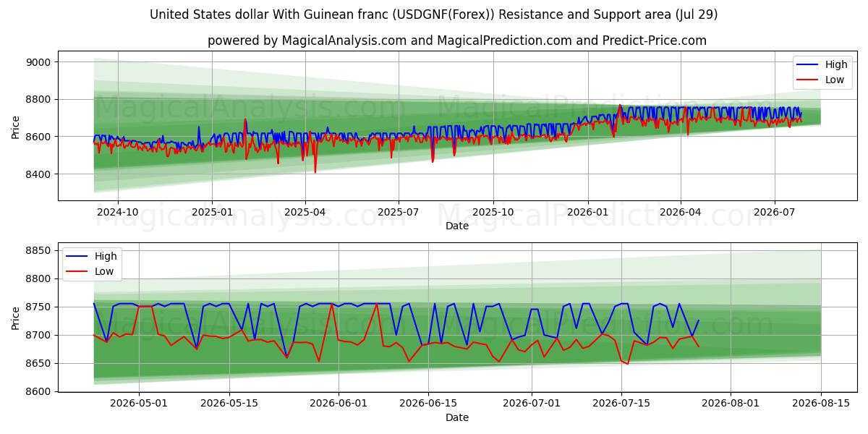This screenshot has width=868, height=434.
Task: Click the 2025-07 date tick label
Action: coord(399,212)
